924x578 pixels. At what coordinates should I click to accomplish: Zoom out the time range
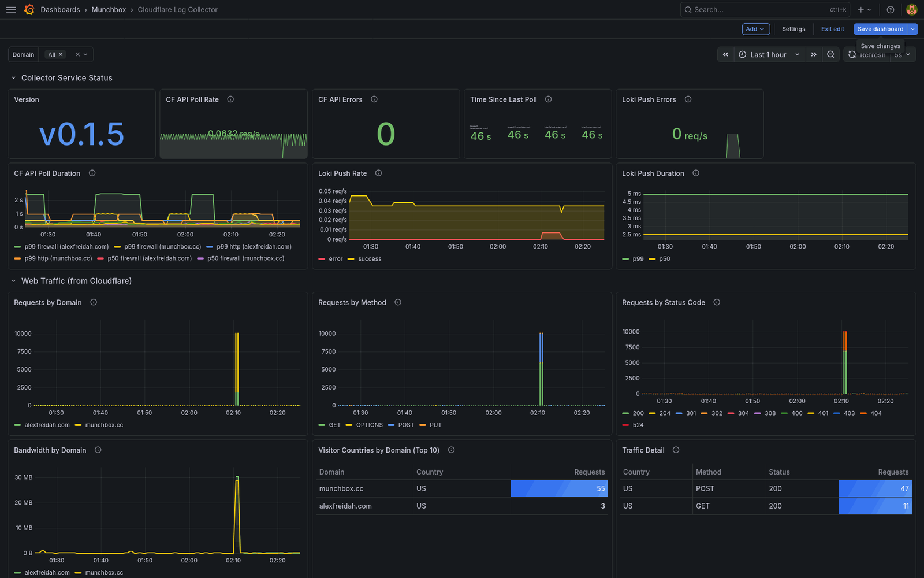[831, 54]
